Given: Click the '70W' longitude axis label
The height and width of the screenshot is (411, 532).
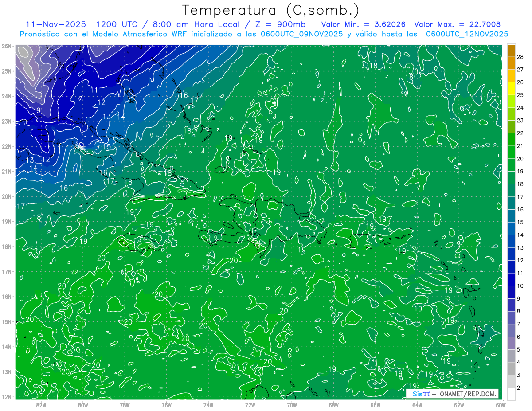Looking at the screenshot, I should [x=292, y=404].
